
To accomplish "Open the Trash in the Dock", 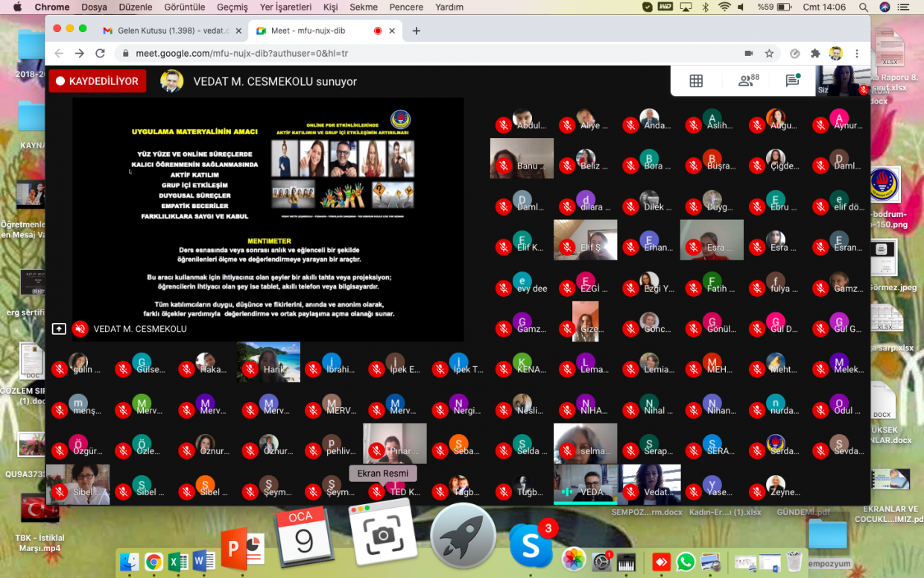I will [794, 561].
